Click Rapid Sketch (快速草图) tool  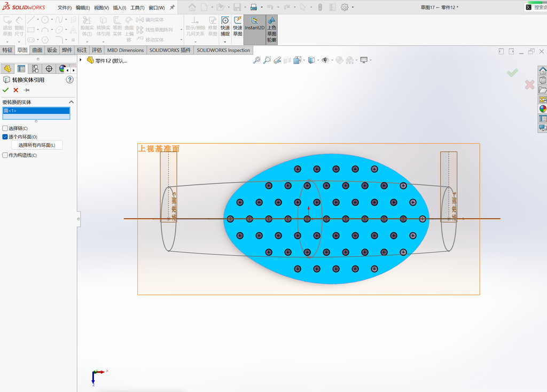pyautogui.click(x=238, y=26)
